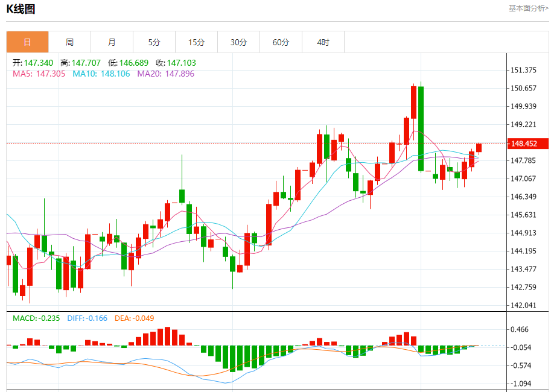This screenshot has width=551, height=392.
Task: Select the 日 daily chart tab
Action: 27,42
